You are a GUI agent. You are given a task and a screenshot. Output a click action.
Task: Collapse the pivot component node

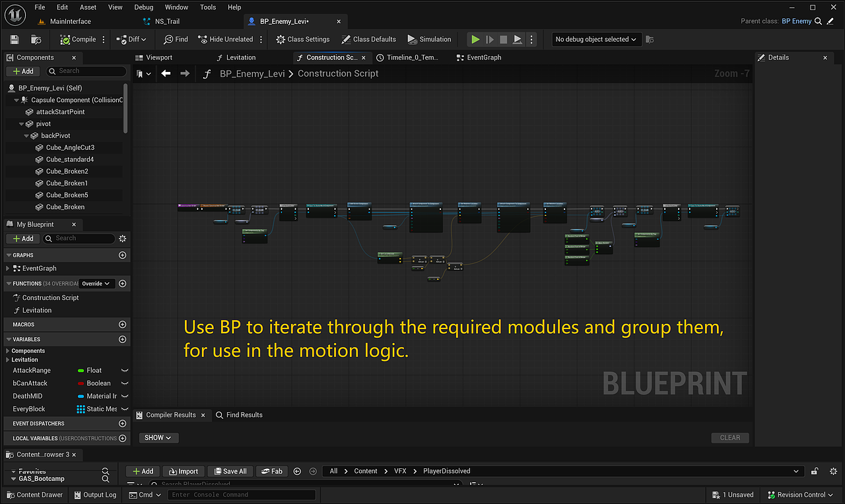coord(21,124)
